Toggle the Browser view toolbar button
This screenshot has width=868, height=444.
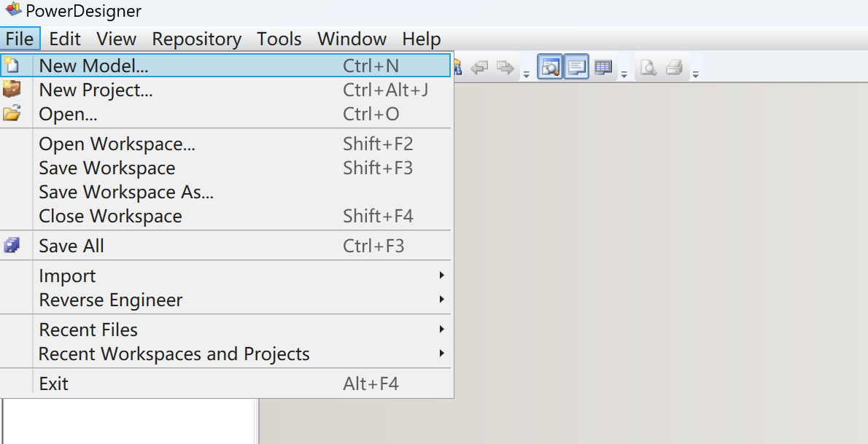550,68
